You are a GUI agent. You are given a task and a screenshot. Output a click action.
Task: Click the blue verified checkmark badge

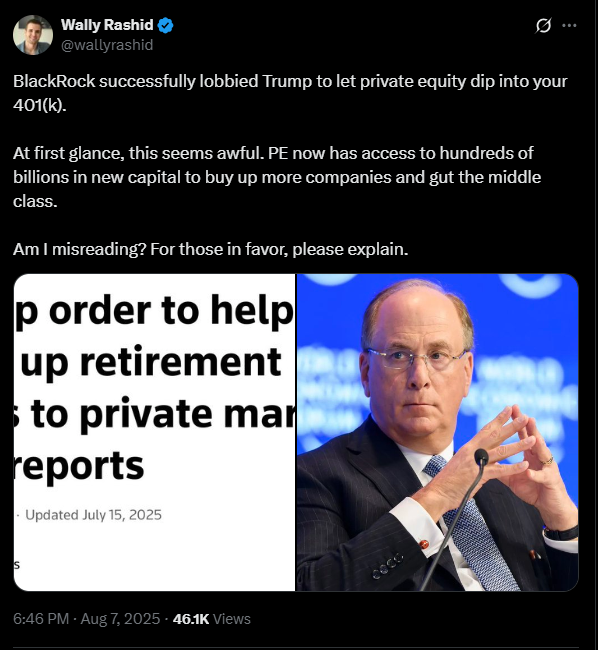(166, 25)
